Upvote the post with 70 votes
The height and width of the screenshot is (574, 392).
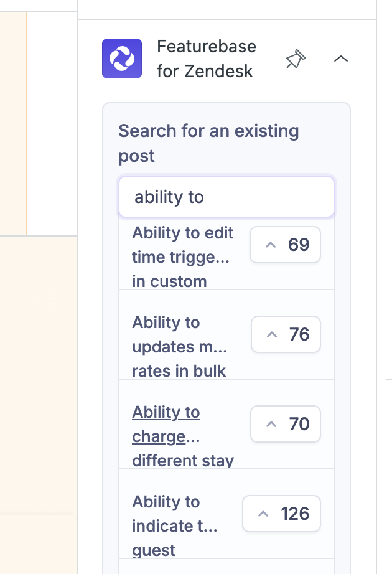(x=286, y=424)
